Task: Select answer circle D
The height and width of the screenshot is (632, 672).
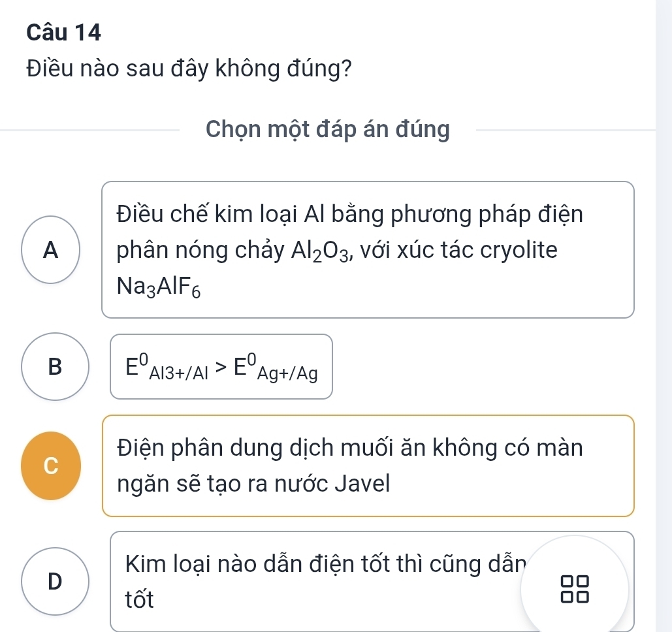Action: pos(56,581)
